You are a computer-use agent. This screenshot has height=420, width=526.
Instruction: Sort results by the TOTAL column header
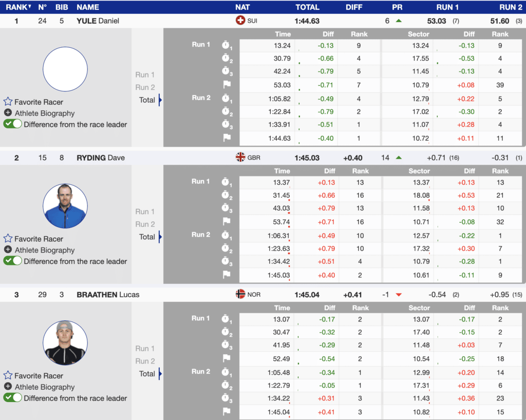pos(307,7)
